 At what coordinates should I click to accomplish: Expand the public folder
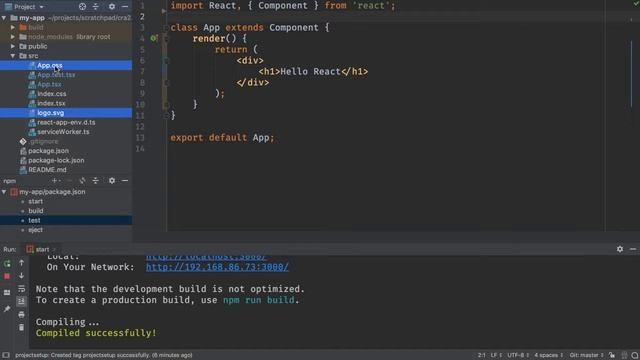(13, 47)
